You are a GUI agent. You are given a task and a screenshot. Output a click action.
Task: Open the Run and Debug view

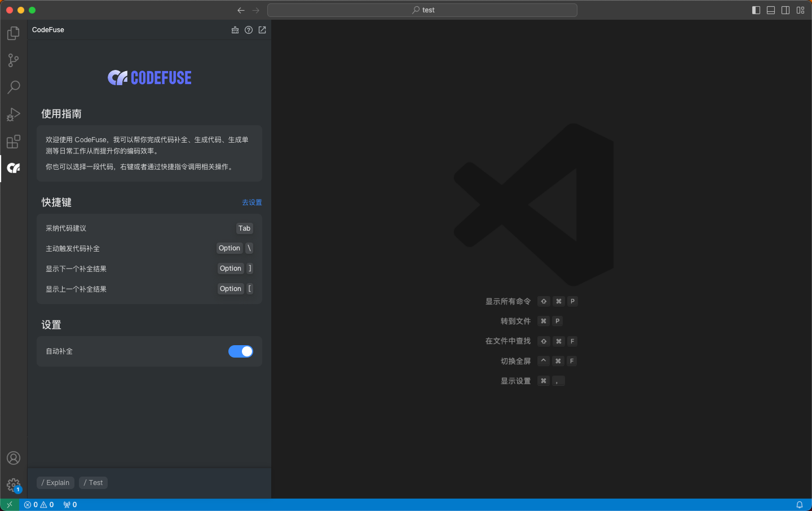[14, 114]
